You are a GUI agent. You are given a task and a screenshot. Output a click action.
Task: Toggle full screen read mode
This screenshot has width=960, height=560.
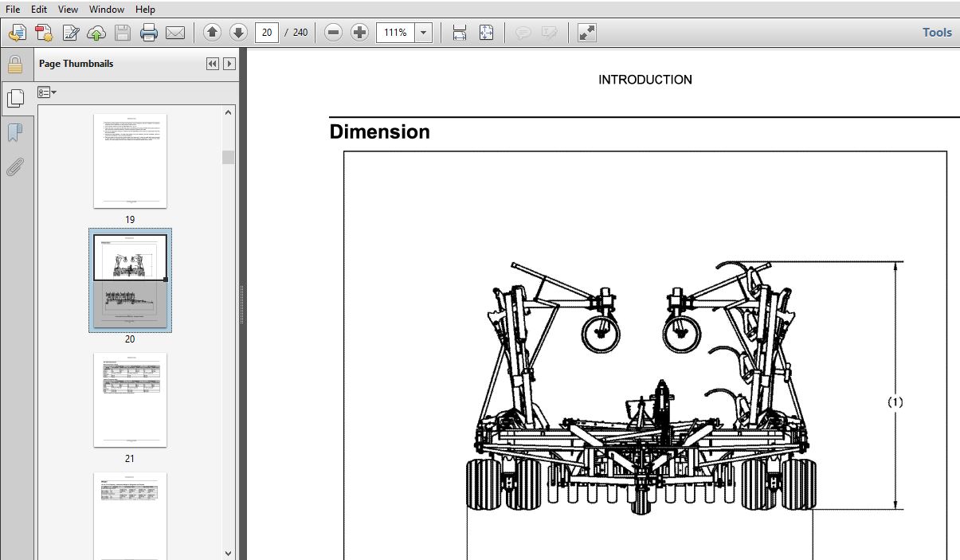[586, 33]
